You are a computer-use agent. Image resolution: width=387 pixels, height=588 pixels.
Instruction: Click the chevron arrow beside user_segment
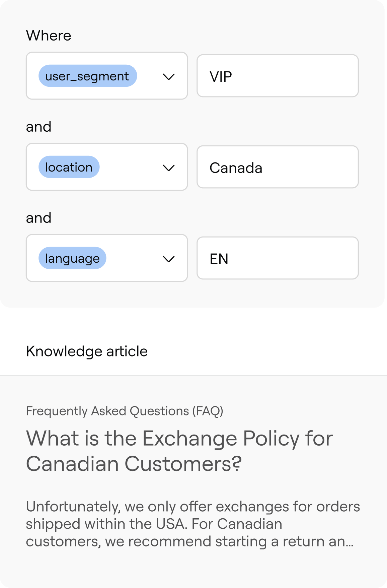pos(168,77)
